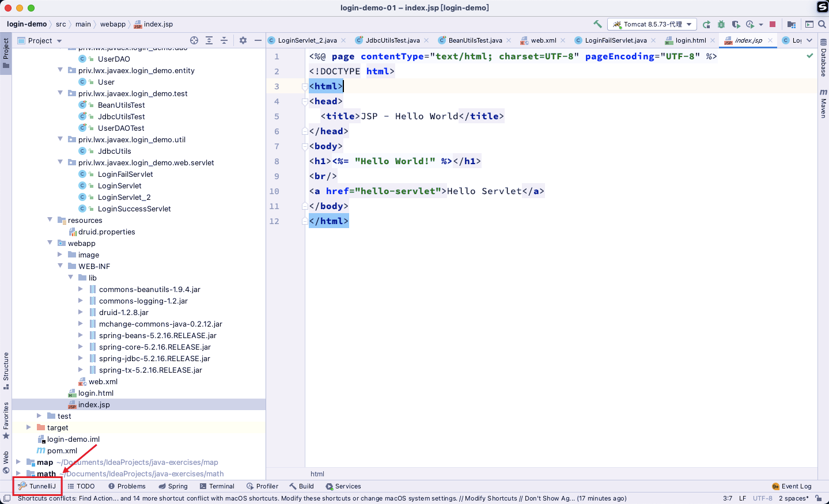Run with Coverage shield icon
829x504 pixels.
pos(736,24)
